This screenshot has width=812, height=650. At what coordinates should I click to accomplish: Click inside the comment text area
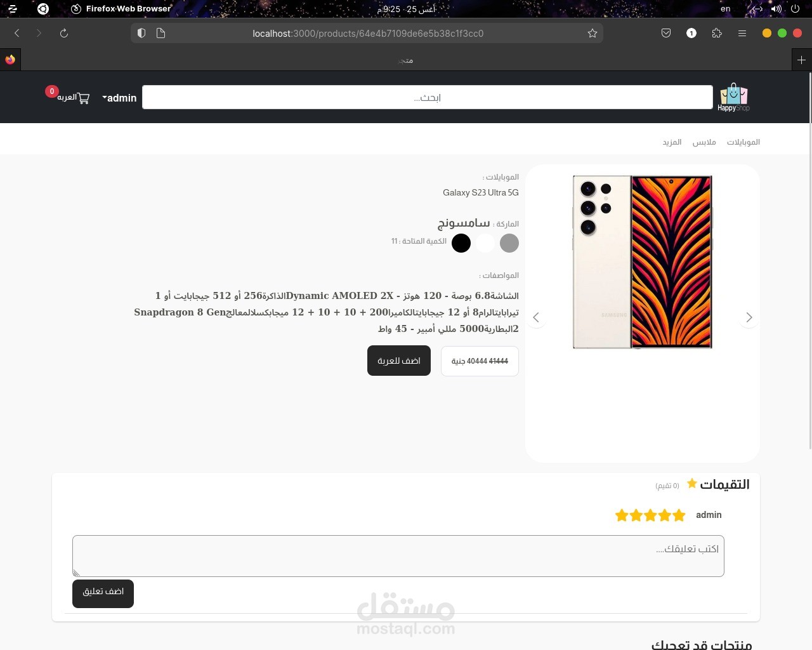pos(398,556)
